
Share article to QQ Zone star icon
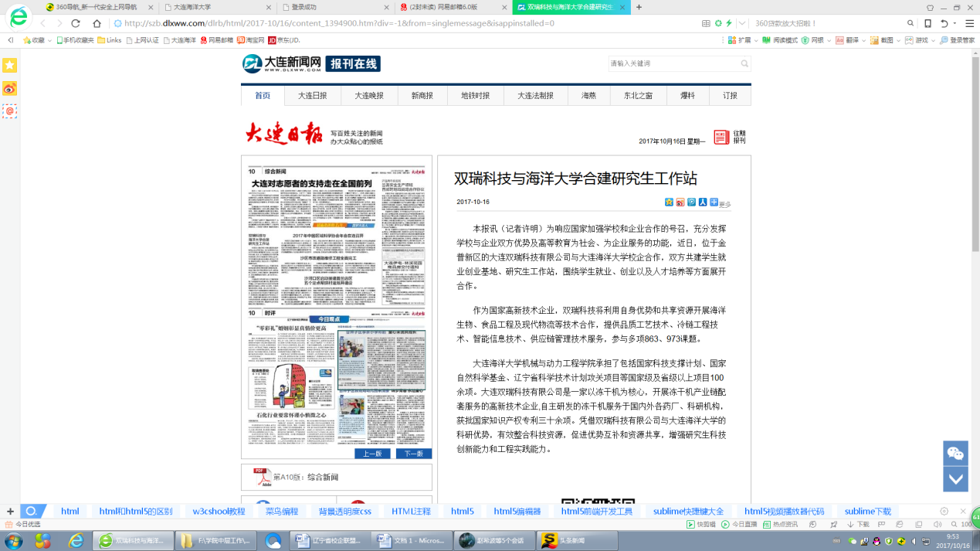669,202
